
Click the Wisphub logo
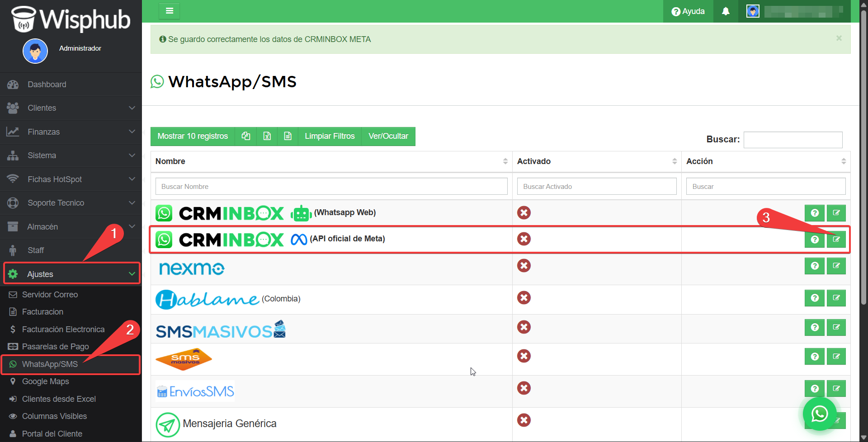click(x=71, y=19)
